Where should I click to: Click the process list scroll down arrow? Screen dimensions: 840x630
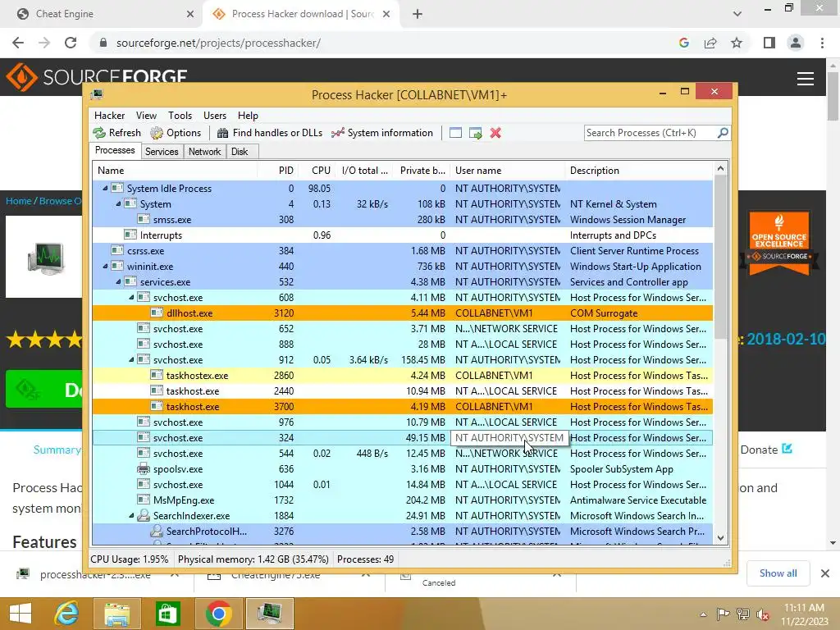720,538
